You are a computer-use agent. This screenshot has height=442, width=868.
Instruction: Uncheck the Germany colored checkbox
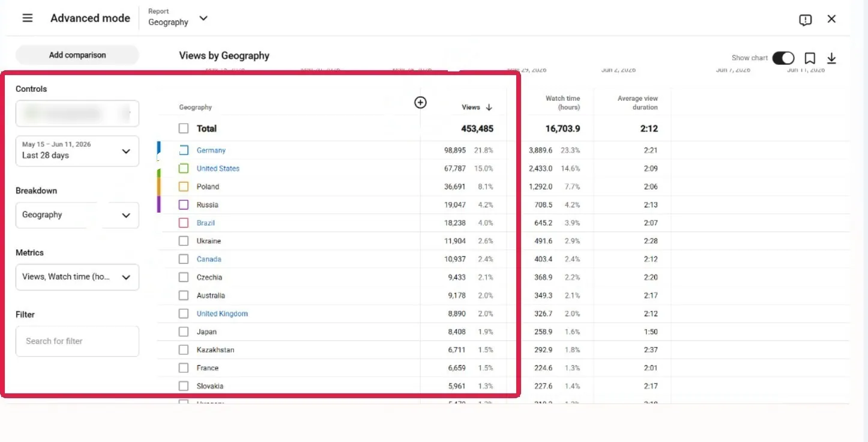coord(184,150)
